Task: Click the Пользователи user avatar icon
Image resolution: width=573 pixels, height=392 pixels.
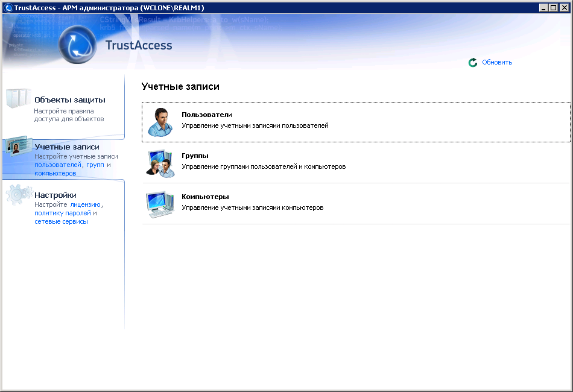Action: point(160,122)
